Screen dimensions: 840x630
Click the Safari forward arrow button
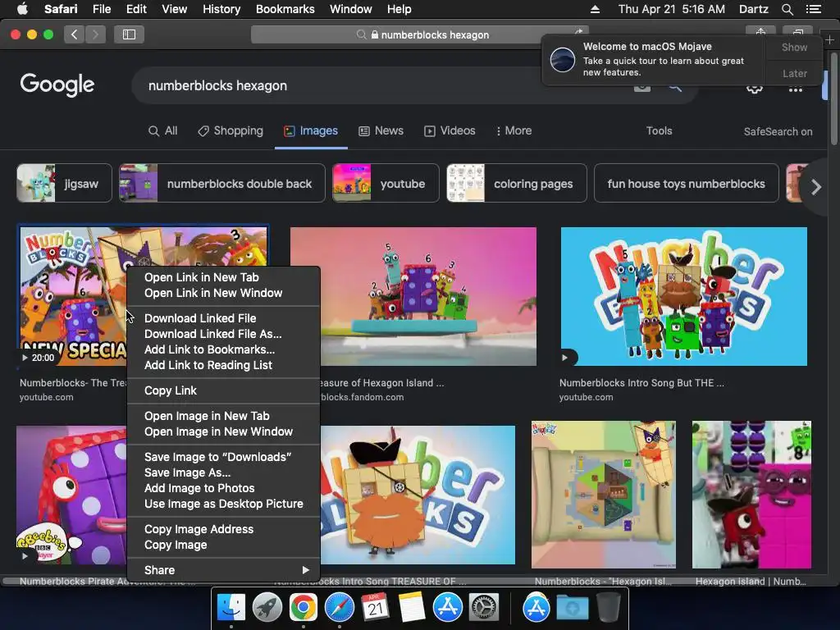point(95,34)
